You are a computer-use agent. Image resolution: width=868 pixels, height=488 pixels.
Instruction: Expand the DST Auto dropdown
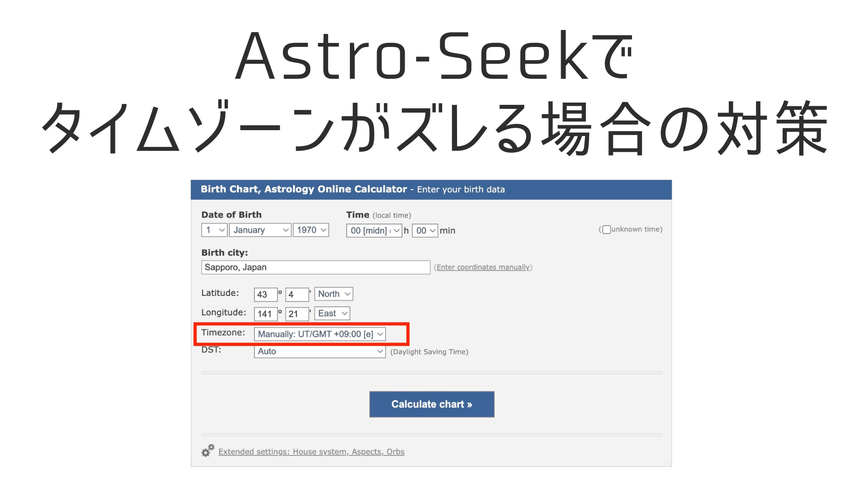tap(320, 351)
